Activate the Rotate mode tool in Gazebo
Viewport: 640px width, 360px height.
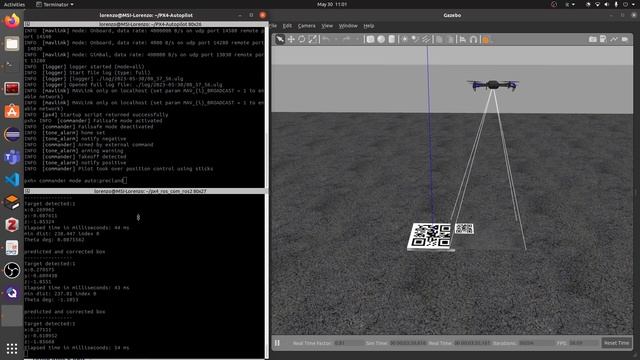[302, 39]
